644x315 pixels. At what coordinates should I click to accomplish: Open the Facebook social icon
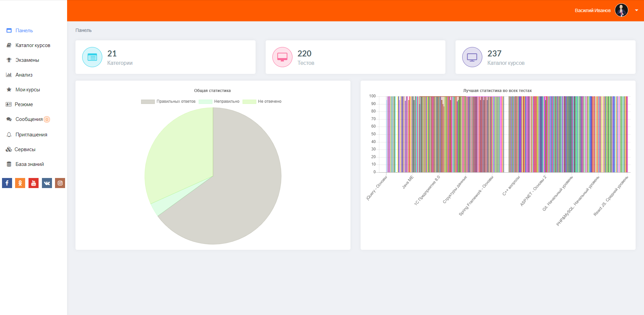(7, 183)
